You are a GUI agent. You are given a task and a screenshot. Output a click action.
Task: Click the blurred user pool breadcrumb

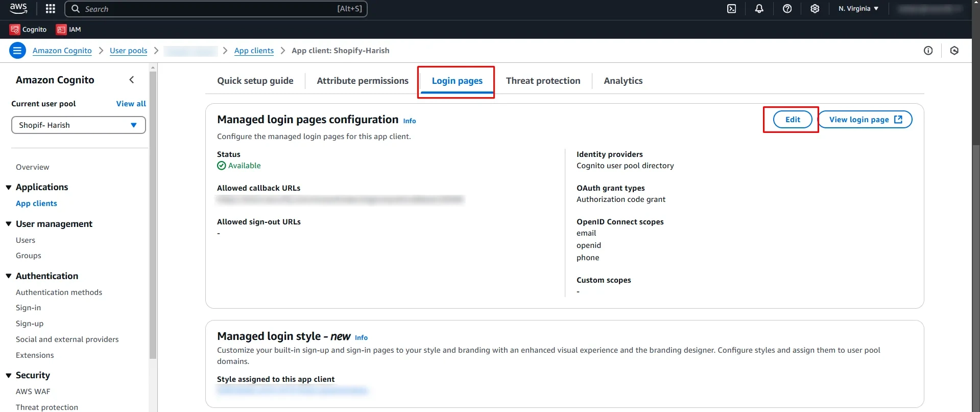pyautogui.click(x=191, y=51)
